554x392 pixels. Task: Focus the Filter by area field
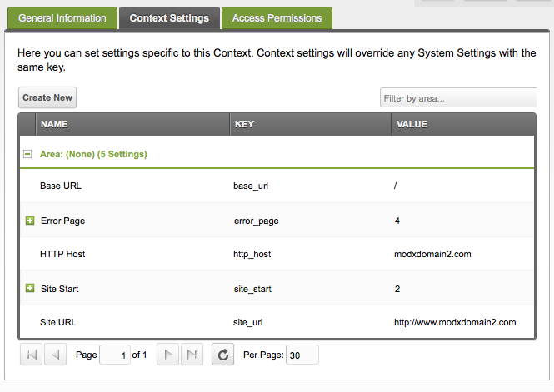tap(458, 98)
